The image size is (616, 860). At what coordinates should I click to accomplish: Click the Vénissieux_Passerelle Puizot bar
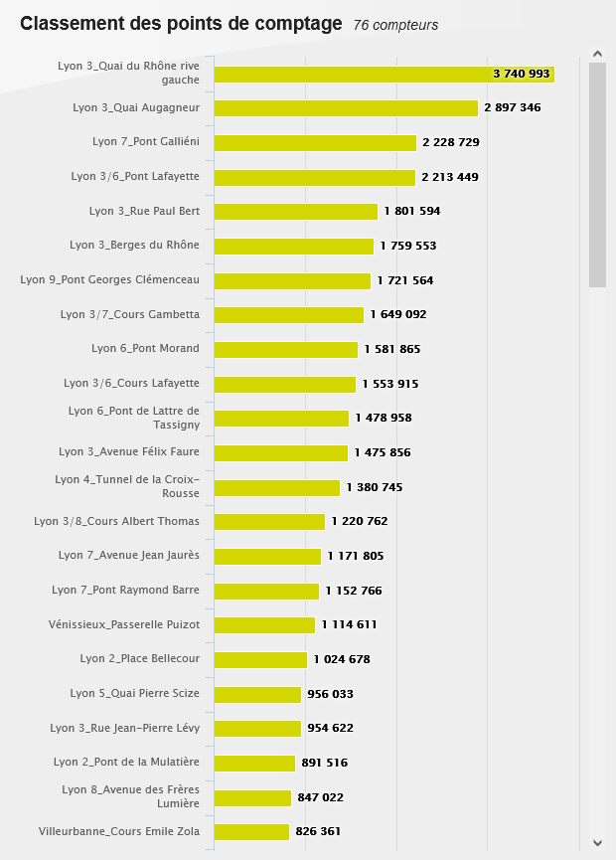click(x=264, y=624)
